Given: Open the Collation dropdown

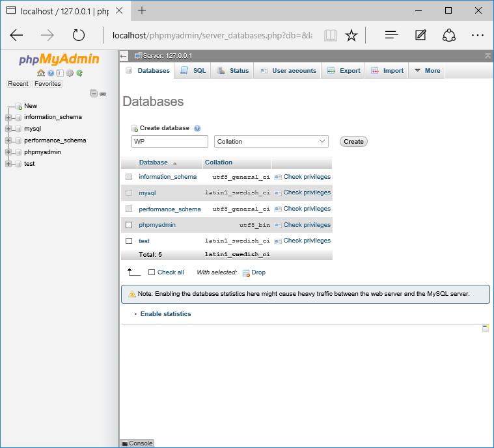Looking at the screenshot, I should [271, 141].
